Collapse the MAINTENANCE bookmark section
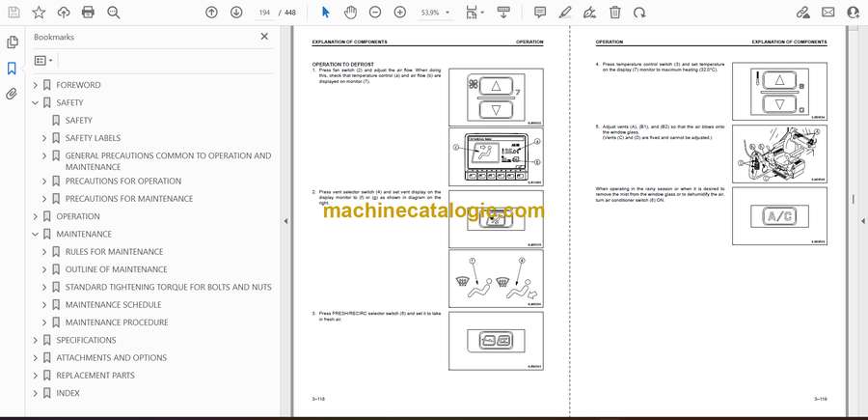The width and height of the screenshot is (868, 420). point(36,234)
